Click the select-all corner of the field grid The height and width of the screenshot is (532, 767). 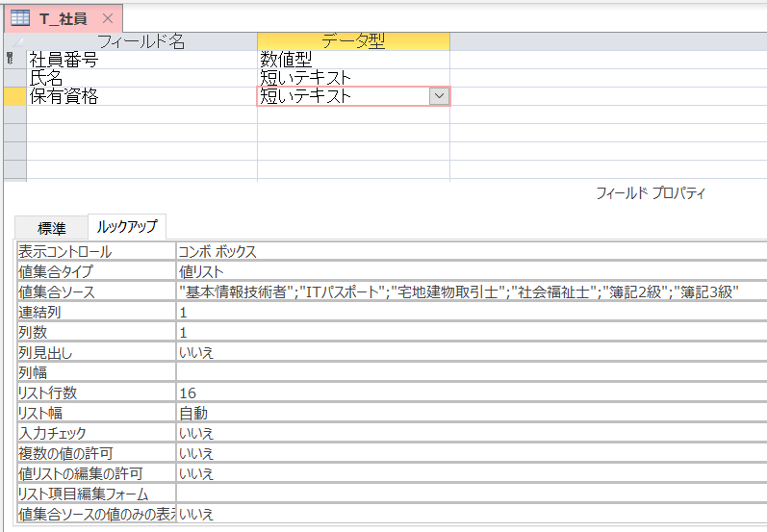15,41
